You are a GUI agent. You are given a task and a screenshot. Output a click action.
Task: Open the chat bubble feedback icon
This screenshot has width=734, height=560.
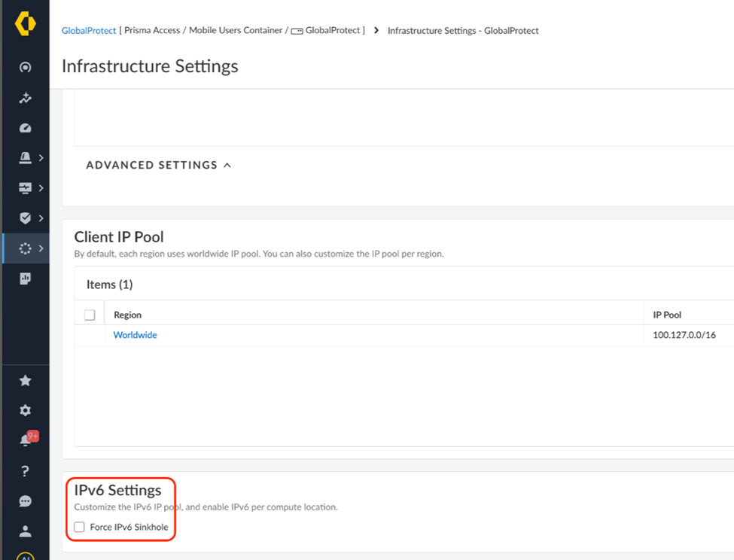(25, 501)
